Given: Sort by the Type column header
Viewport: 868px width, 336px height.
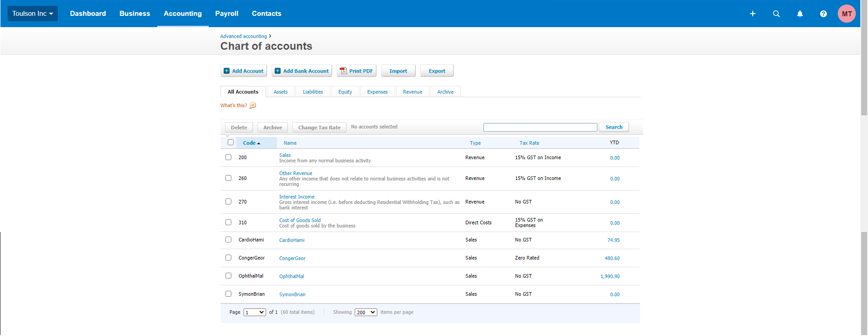Looking at the screenshot, I should [475, 143].
